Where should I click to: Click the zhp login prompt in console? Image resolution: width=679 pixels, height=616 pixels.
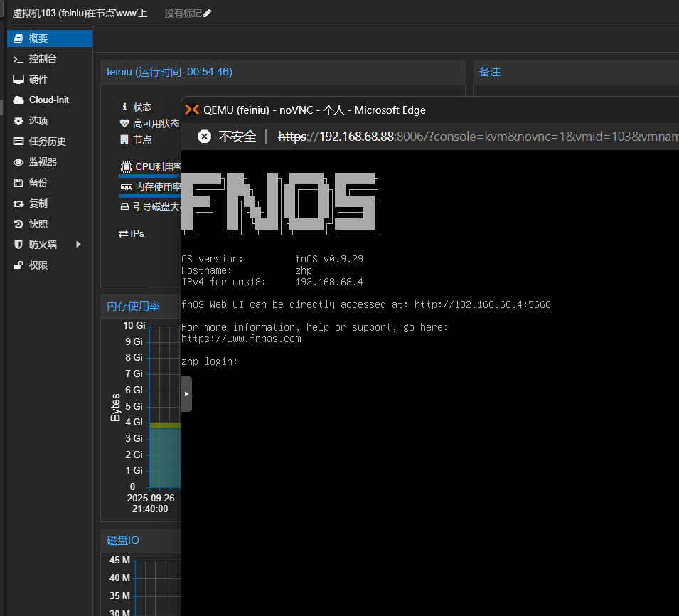(210, 361)
